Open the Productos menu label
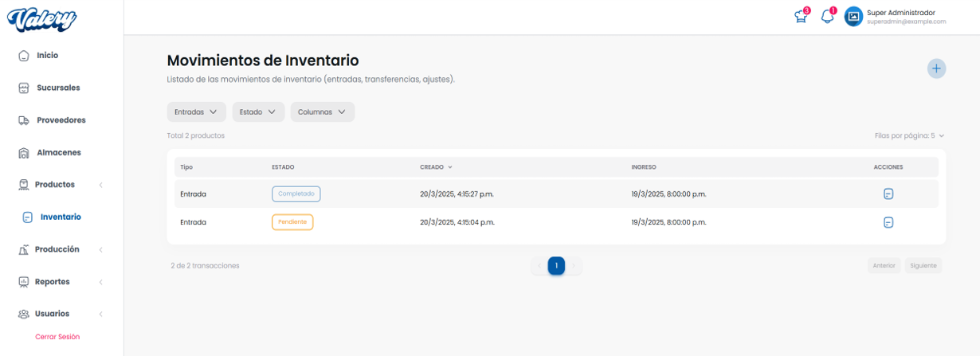Image resolution: width=980 pixels, height=356 pixels. tap(55, 185)
